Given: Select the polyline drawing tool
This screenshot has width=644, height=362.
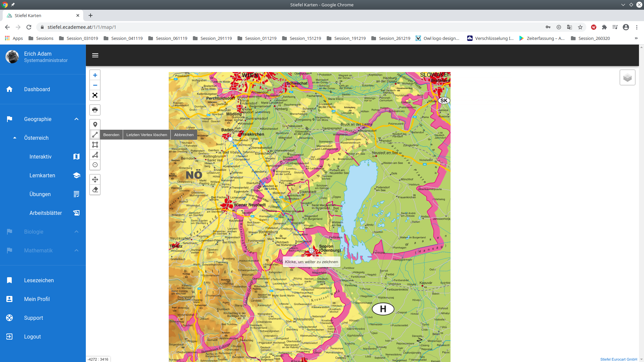Looking at the screenshot, I should [x=95, y=134].
